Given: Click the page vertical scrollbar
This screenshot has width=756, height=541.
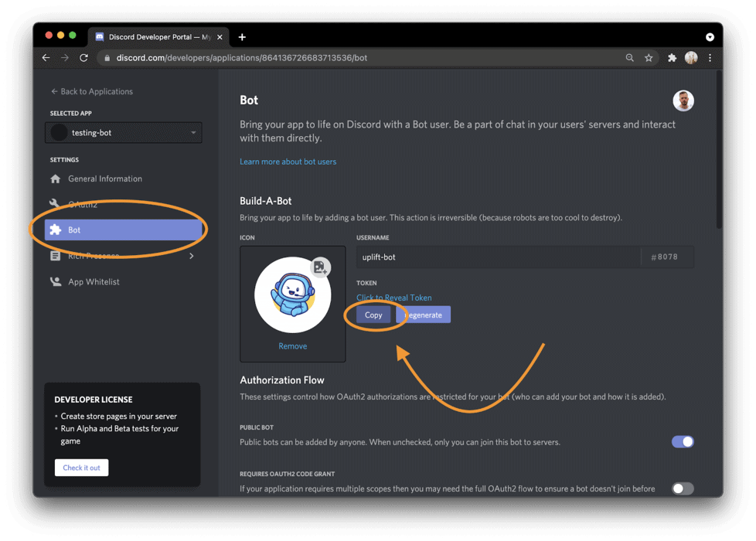Looking at the screenshot, I should (x=719, y=149).
